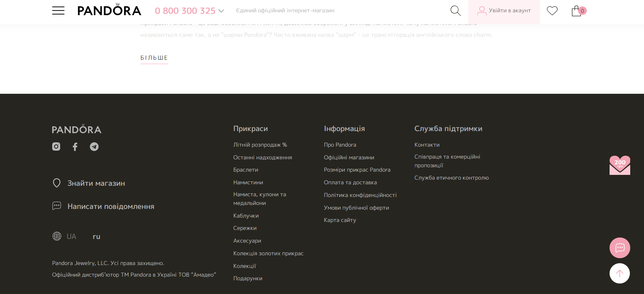Click the search magnifier icon
The width and height of the screenshot is (644, 294).
[x=455, y=10]
